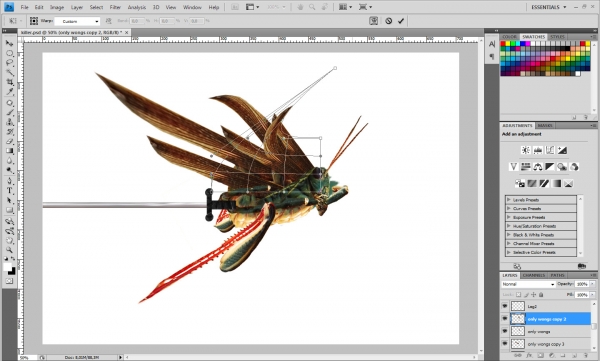Image resolution: width=600 pixels, height=361 pixels.
Task: Add a Curves adjustment
Action: coord(550,150)
